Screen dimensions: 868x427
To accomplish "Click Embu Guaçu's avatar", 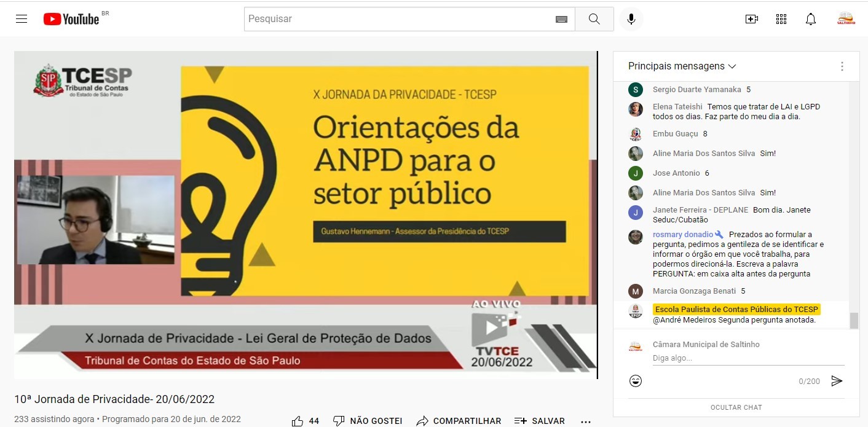I will pyautogui.click(x=636, y=134).
